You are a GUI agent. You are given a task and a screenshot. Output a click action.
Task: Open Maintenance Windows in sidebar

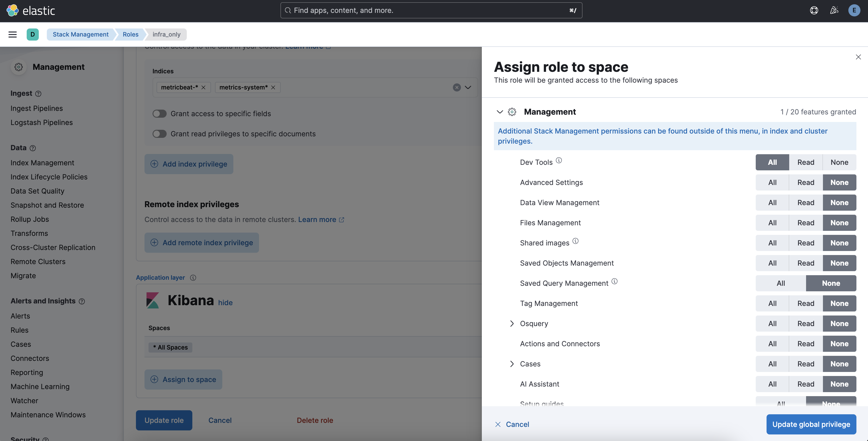[x=48, y=415]
